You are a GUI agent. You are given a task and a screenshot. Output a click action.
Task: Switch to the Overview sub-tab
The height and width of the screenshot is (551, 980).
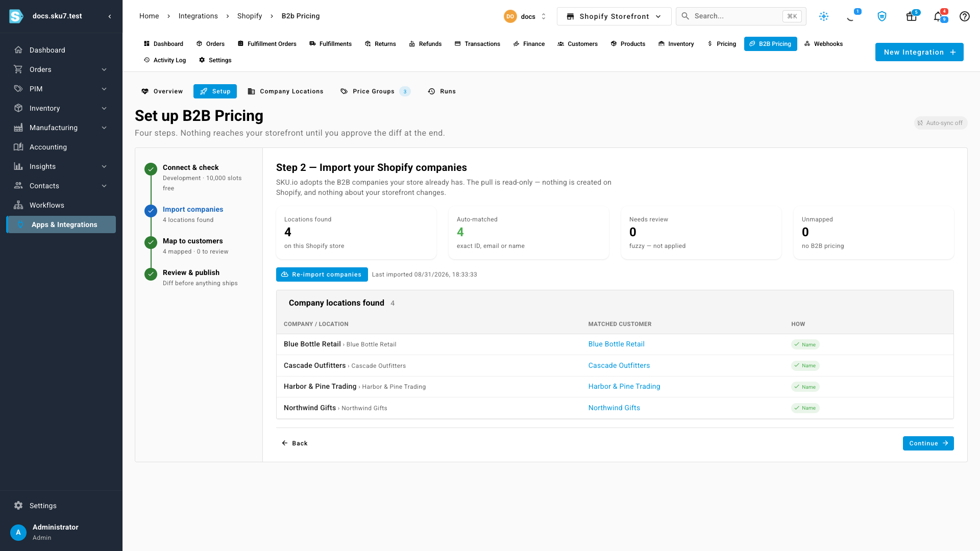click(x=162, y=91)
